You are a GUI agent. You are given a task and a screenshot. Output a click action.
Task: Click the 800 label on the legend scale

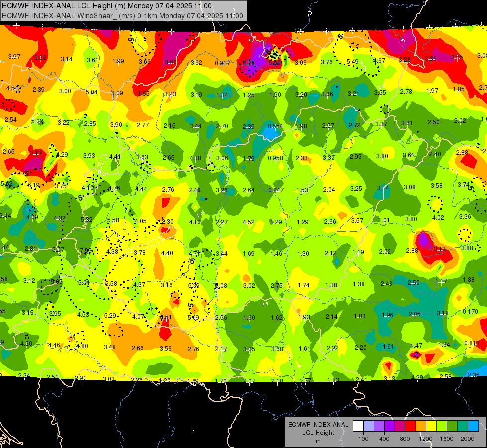(405, 439)
